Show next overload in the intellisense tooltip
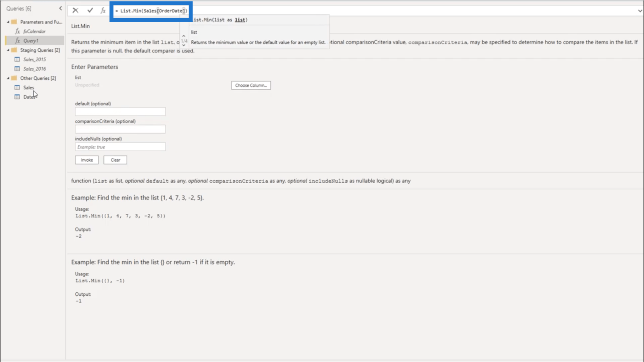The image size is (644, 362). click(184, 46)
